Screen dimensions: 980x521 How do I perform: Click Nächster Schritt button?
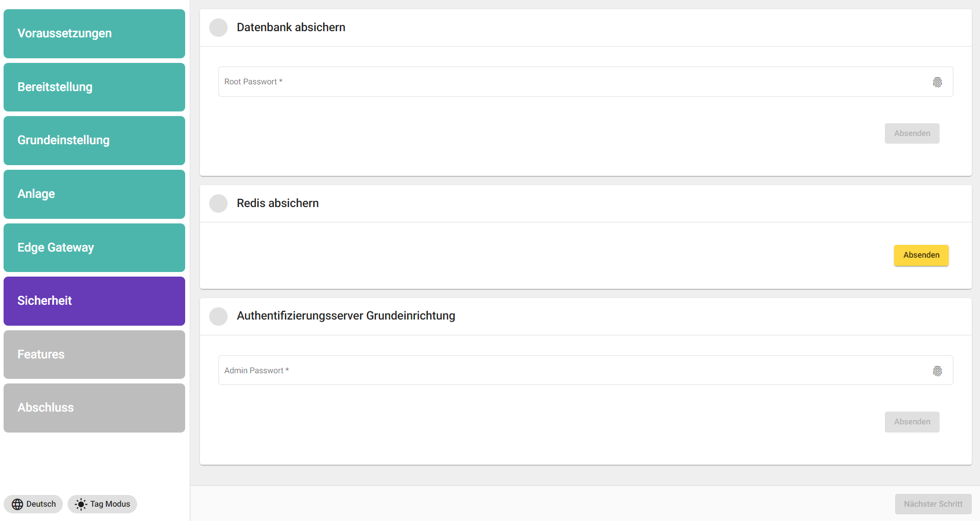tap(932, 504)
